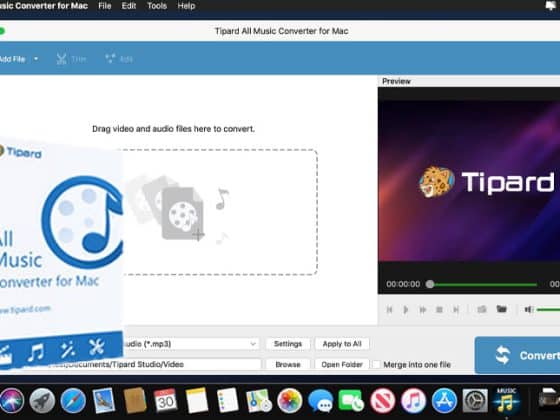Select the Trim scissors tool
Image resolution: width=560 pixels, height=420 pixels.
click(x=71, y=59)
